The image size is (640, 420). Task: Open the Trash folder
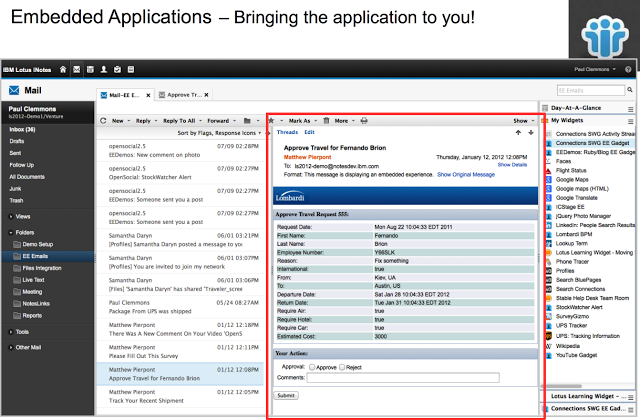click(16, 200)
